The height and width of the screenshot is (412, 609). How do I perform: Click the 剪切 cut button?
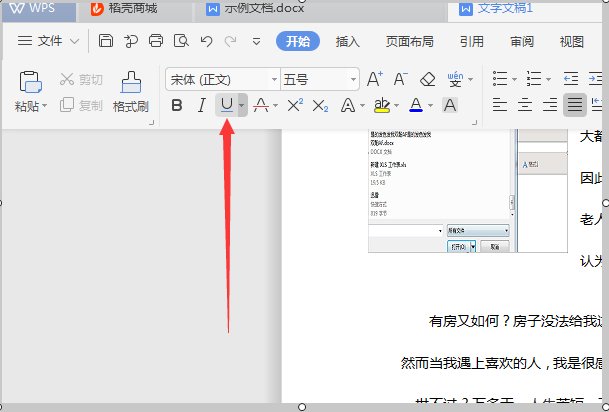pyautogui.click(x=81, y=80)
